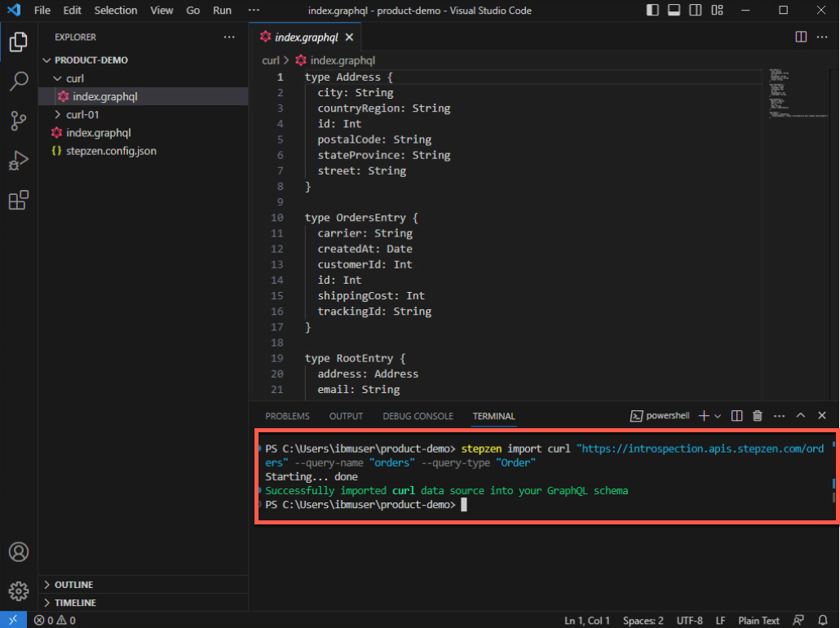Open the Source Control view
Image resolution: width=840 pixels, height=628 pixels.
pos(19,121)
